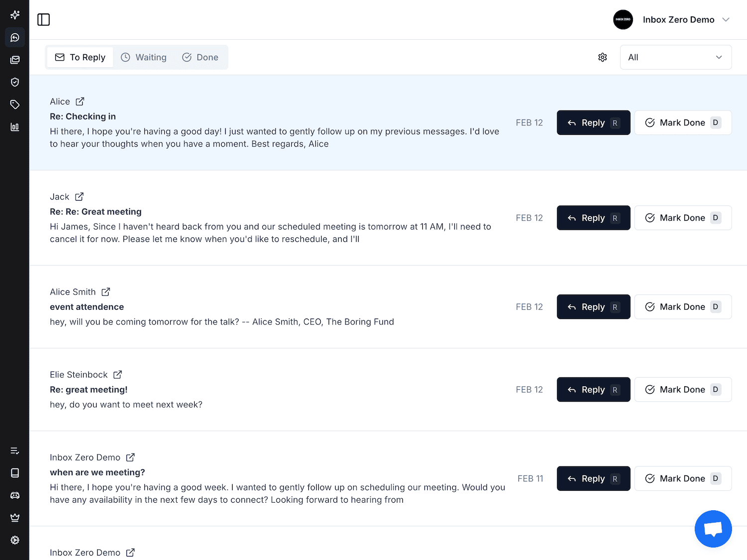Switch to the Waiting tab
This screenshot has width=747, height=560.
144,57
